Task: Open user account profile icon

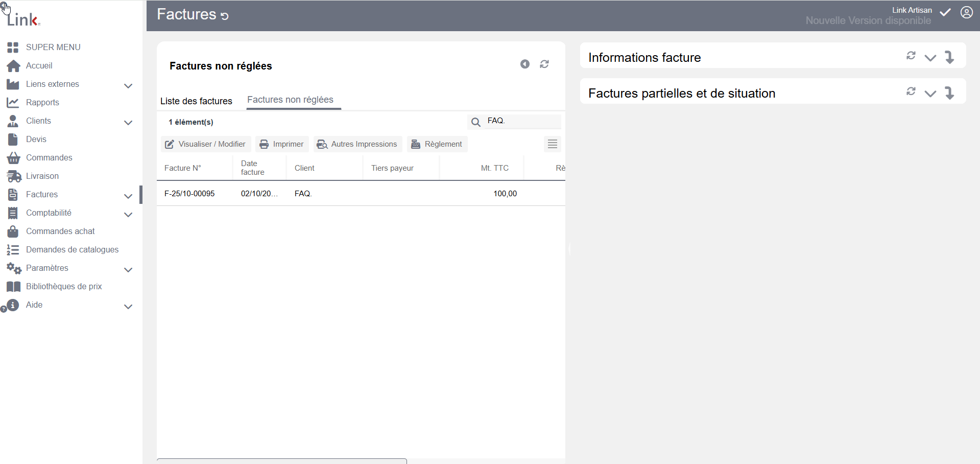Action: (967, 12)
